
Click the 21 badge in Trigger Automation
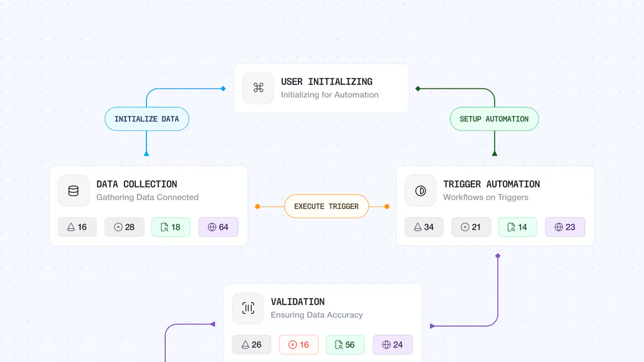(x=471, y=227)
